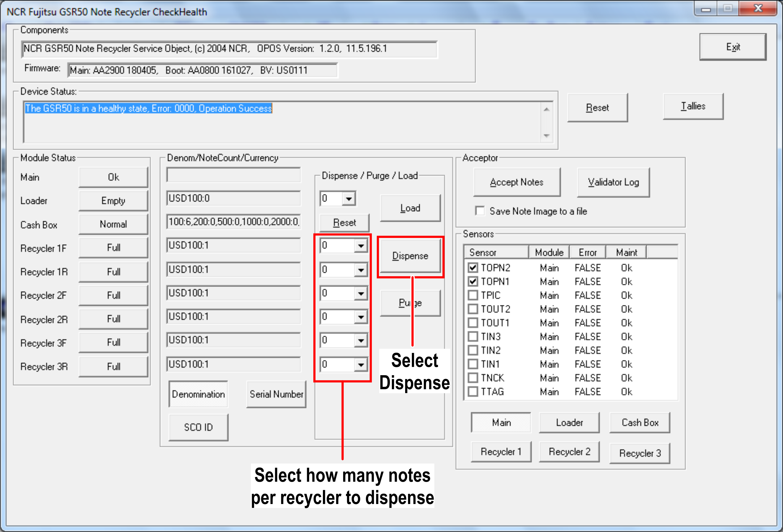
Task: Click the SCO ID button
Action: point(198,427)
